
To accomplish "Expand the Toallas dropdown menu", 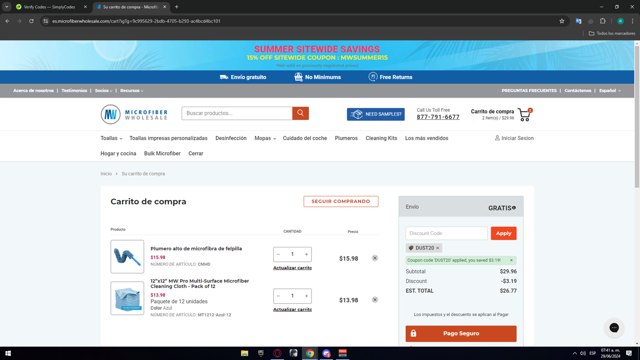I will 111,138.
